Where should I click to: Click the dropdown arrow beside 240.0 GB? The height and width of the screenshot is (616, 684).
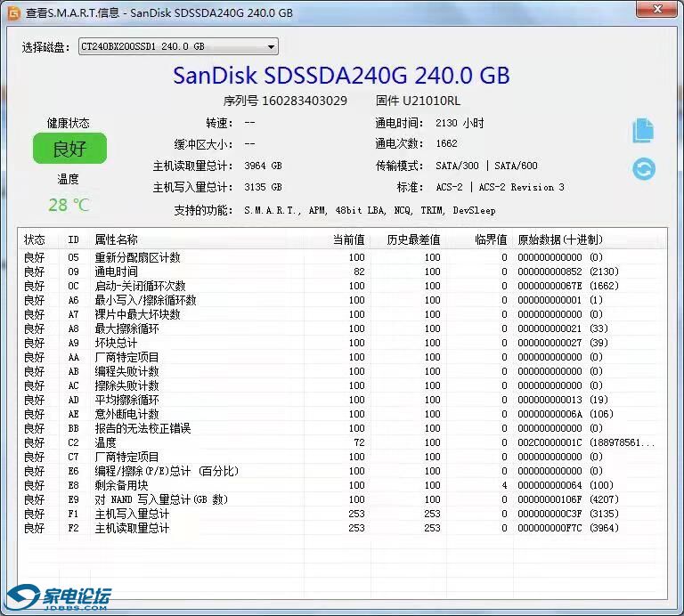[271, 46]
